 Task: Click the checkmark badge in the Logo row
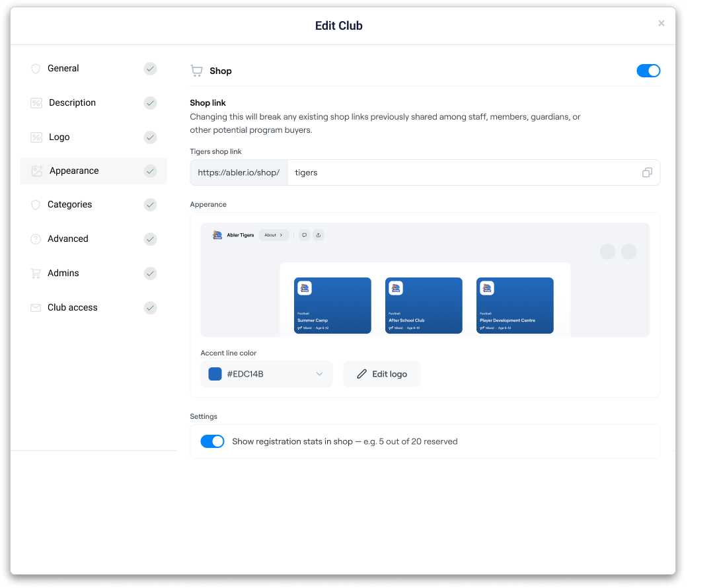151,137
